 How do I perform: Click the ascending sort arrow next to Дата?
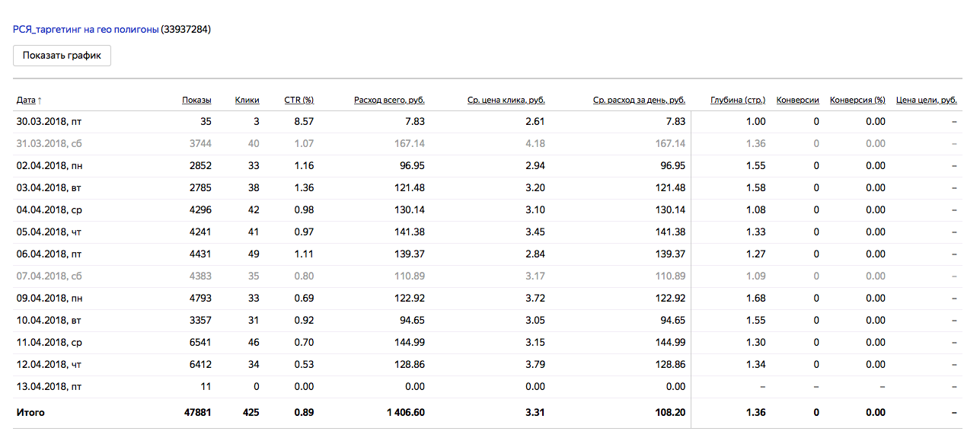40,100
